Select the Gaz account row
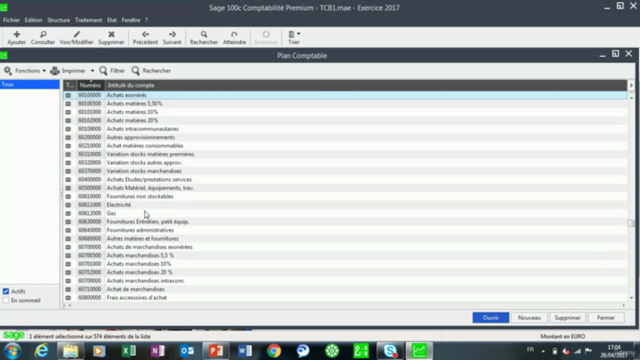This screenshot has width=640, height=360. click(345, 213)
